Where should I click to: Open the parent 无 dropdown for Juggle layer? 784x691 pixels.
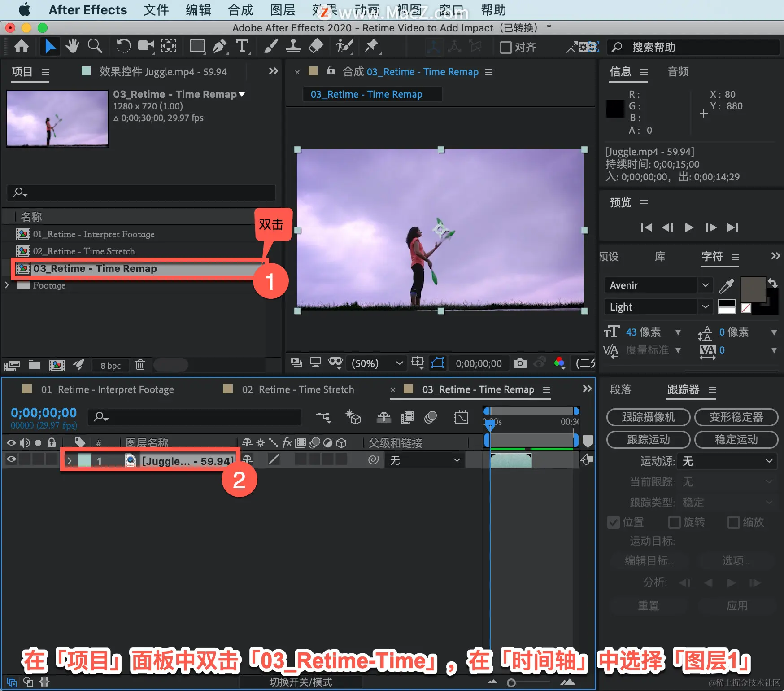pos(424,460)
